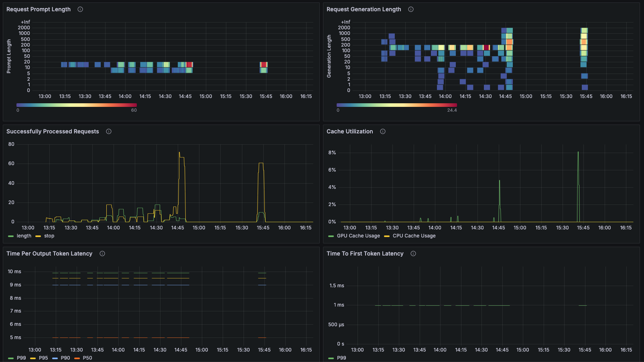This screenshot has height=362, width=644.
Task: Click the '5 ms' axis label
Action: pos(16,337)
